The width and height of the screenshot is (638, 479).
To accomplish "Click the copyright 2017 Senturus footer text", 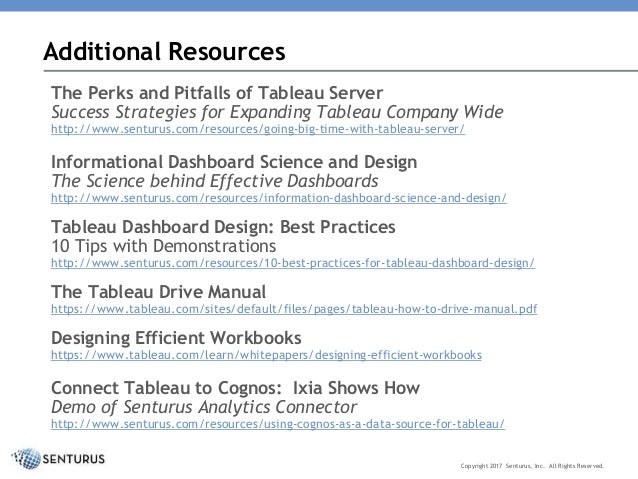I will [x=532, y=466].
